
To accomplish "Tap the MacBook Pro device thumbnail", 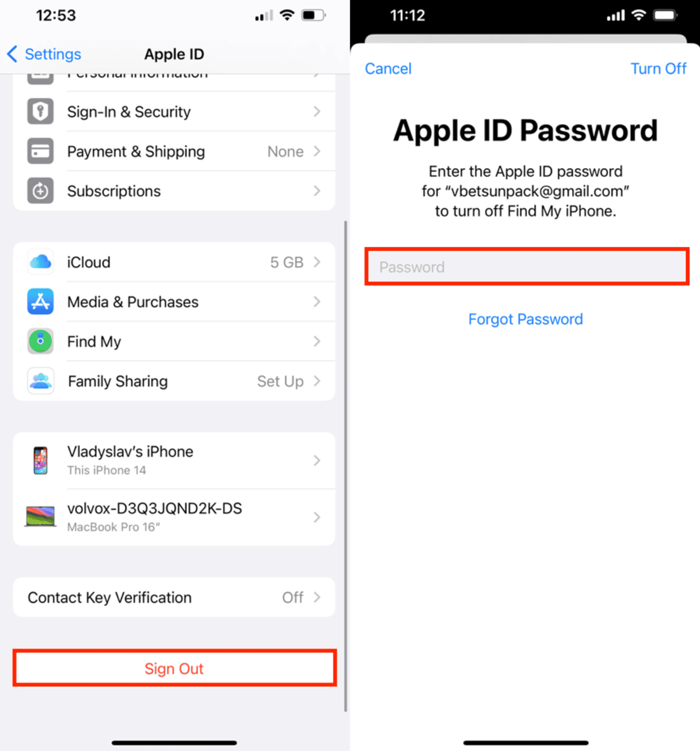I will point(40,517).
